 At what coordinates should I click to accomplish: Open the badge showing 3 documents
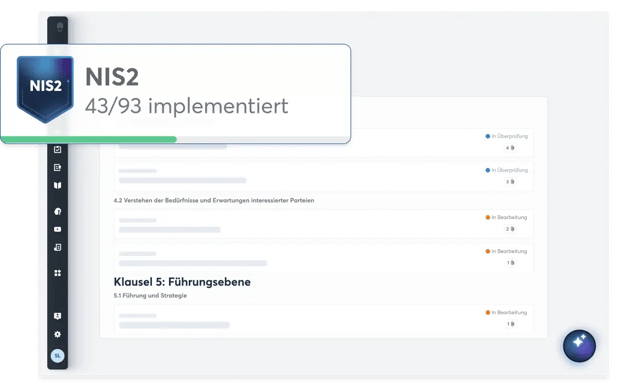(x=510, y=182)
